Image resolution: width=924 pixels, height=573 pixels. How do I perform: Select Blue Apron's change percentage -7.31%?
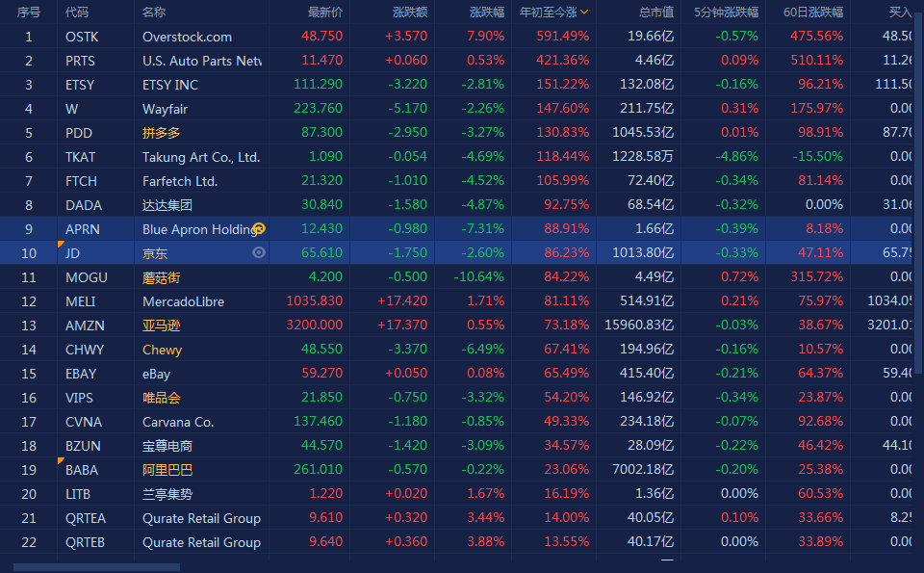[482, 228]
